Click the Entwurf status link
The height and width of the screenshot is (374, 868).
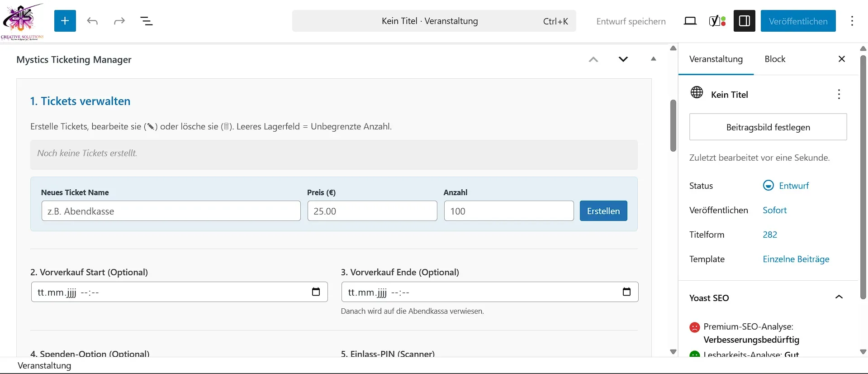click(x=793, y=186)
